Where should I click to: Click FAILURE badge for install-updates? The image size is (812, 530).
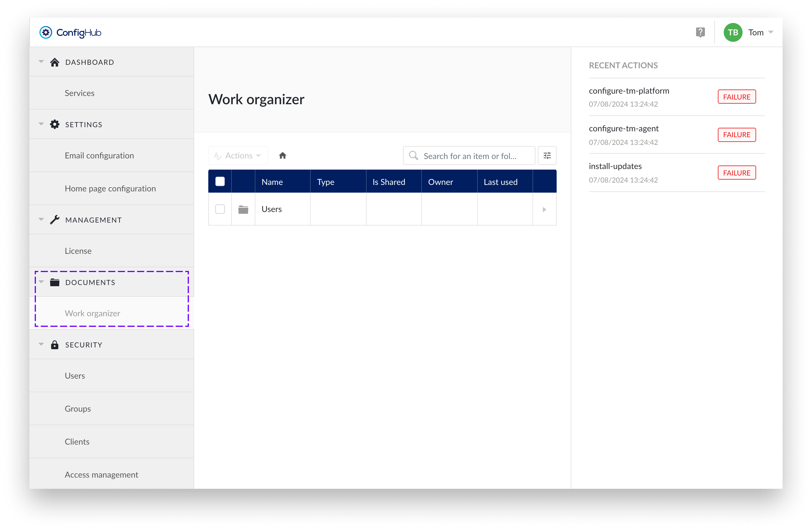tap(736, 173)
